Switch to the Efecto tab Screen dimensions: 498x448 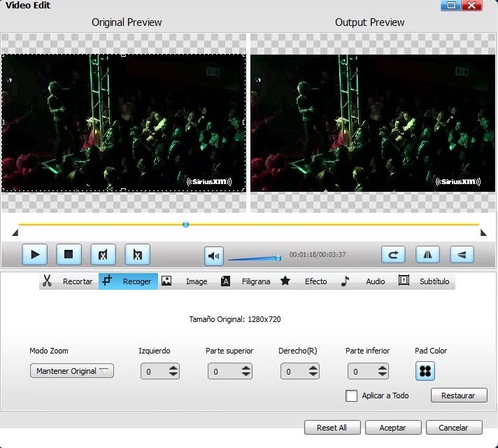tap(306, 281)
